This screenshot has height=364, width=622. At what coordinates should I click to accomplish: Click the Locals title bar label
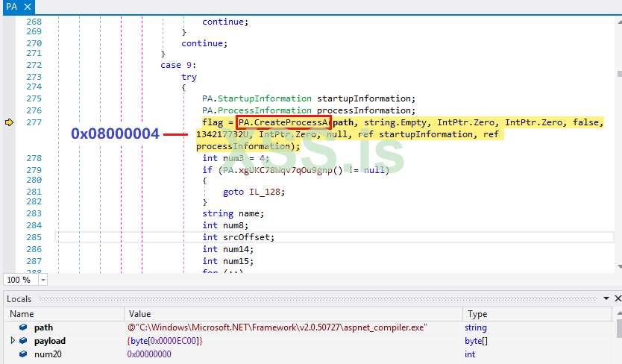(19, 299)
